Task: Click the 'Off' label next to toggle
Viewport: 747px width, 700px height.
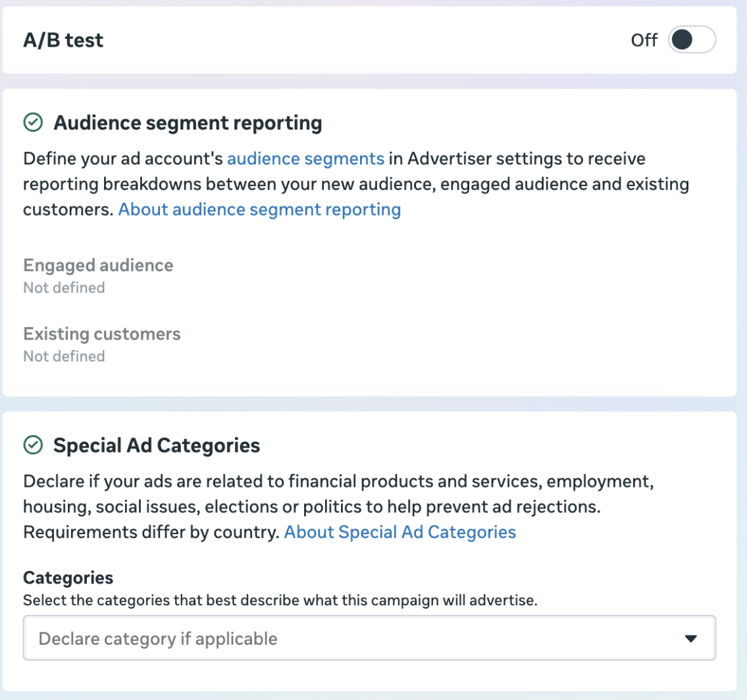Action: tap(644, 40)
